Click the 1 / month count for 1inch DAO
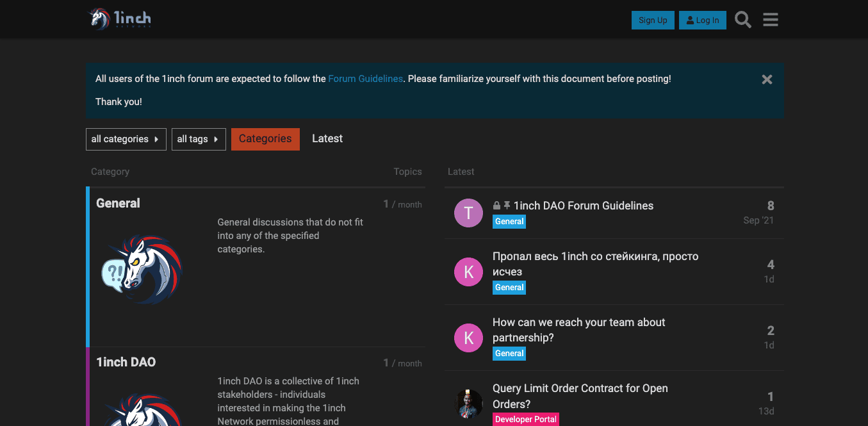The height and width of the screenshot is (426, 868). point(402,363)
